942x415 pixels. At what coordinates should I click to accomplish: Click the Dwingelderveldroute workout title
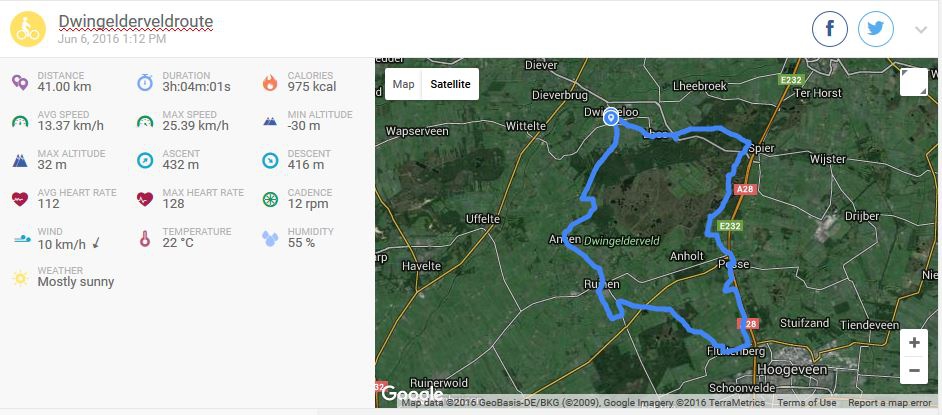(x=135, y=21)
